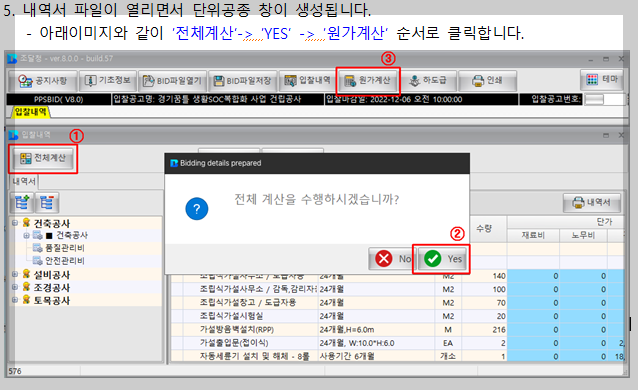Open the 하도급 toolbar button
The width and height of the screenshot is (638, 390).
(428, 81)
